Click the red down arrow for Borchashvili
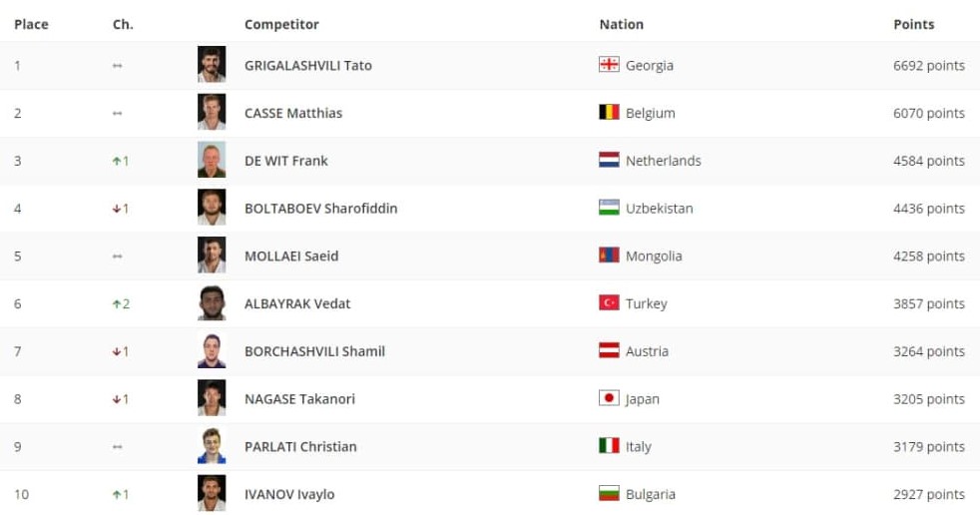Screen dimensions: 980x515 117,351
